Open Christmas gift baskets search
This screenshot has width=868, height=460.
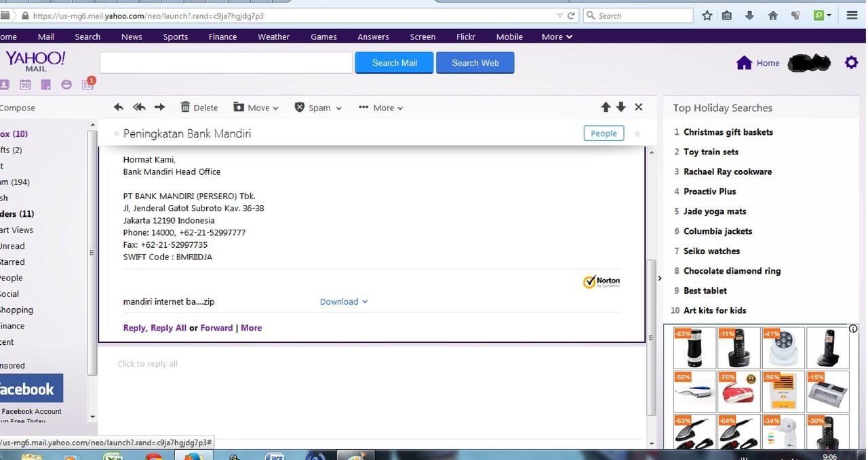(728, 132)
